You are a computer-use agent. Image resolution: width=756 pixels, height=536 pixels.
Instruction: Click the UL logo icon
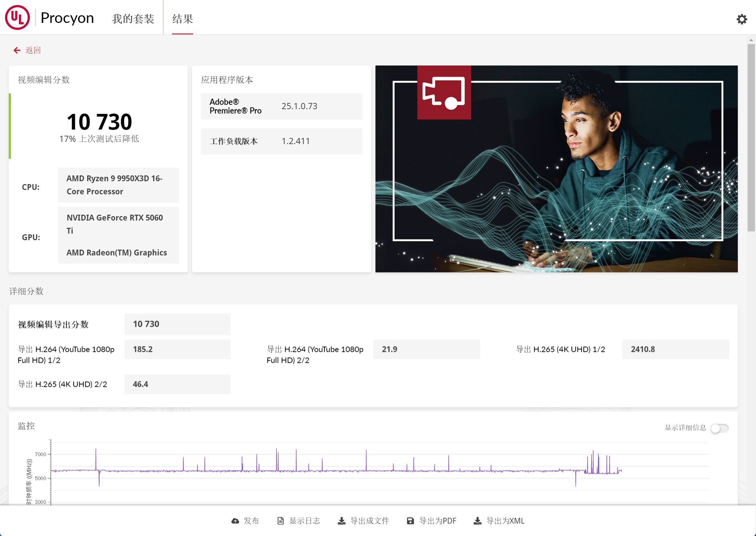(x=17, y=17)
